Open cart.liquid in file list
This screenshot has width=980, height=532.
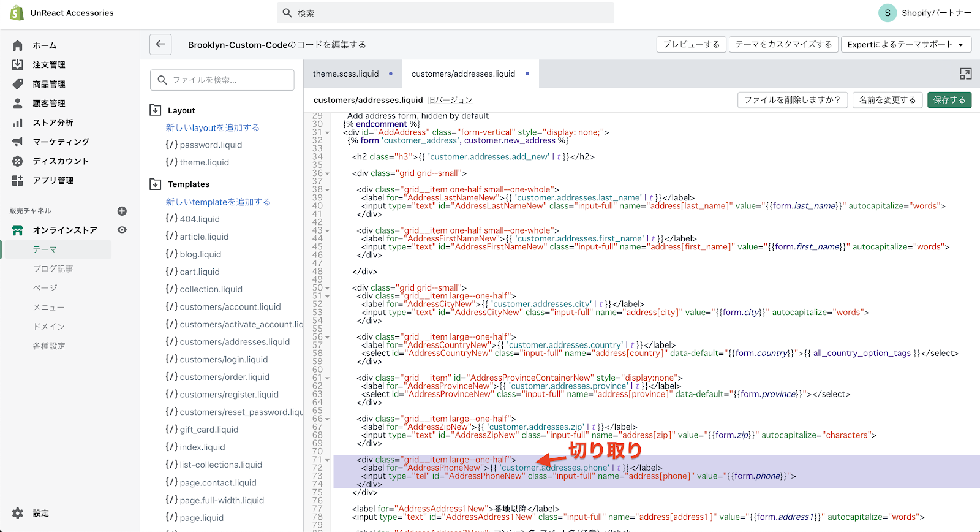[x=200, y=272]
